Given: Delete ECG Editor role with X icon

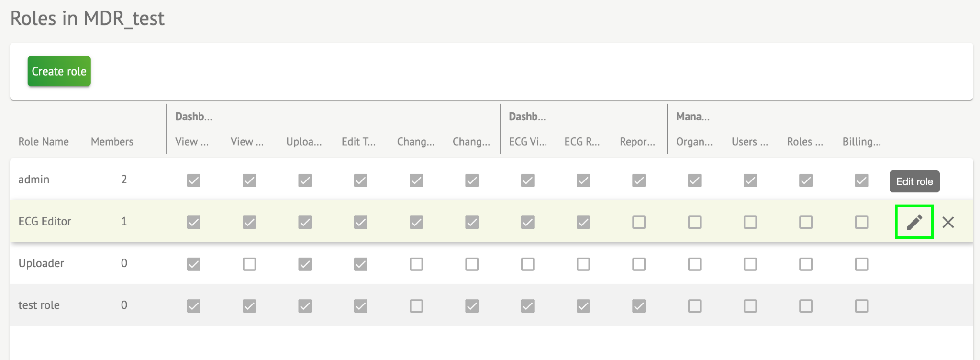Looking at the screenshot, I should (x=948, y=222).
